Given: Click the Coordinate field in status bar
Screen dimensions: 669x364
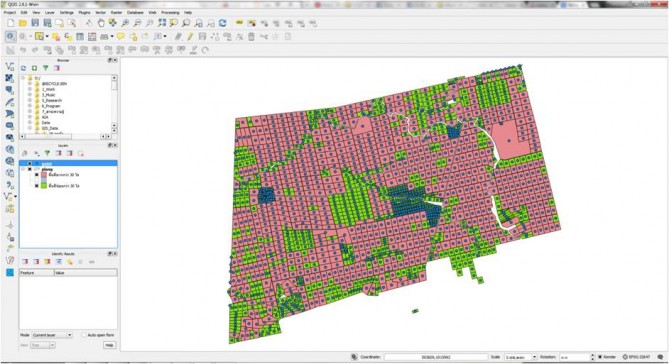Looking at the screenshot, I should (x=436, y=357).
